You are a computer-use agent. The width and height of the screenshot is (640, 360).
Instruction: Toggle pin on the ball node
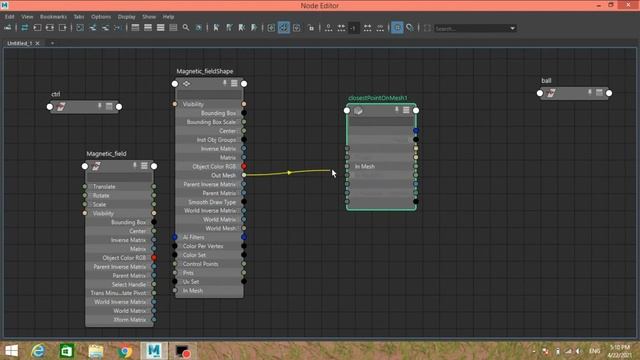(589, 93)
